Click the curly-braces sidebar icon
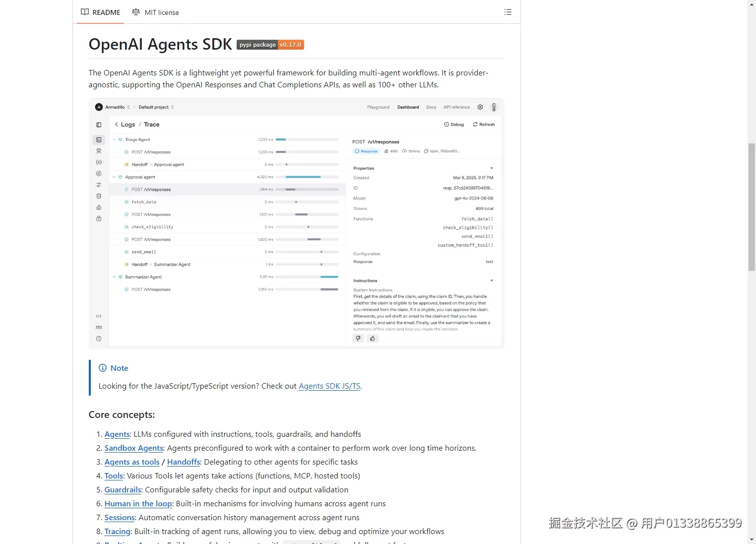Image resolution: width=756 pixels, height=544 pixels. (x=99, y=162)
